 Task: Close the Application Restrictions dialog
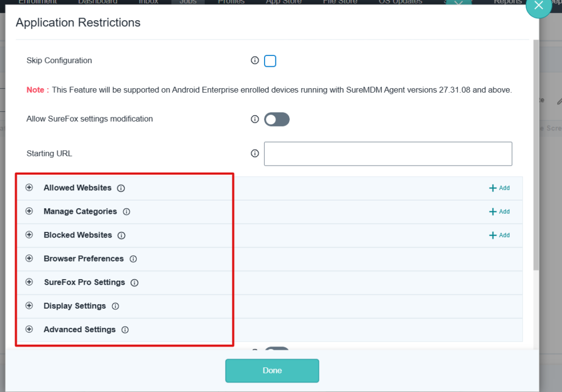click(538, 6)
